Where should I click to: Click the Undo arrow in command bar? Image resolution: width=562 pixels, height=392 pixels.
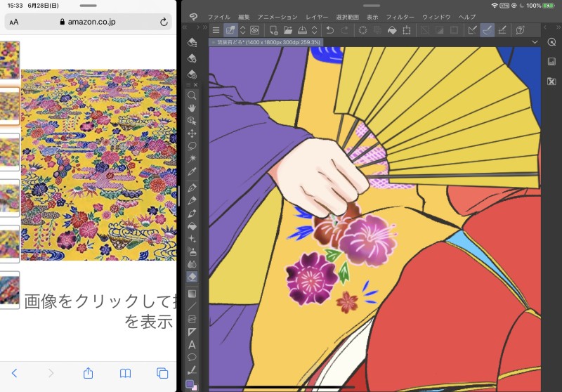329,30
